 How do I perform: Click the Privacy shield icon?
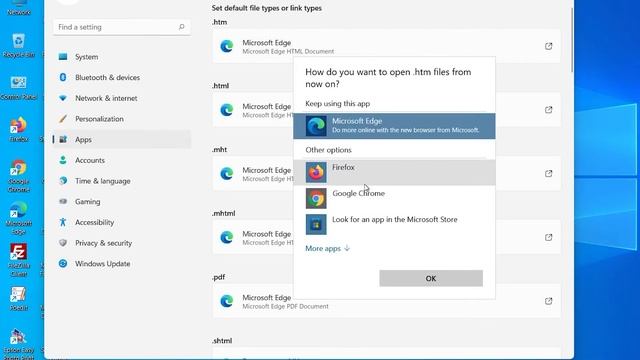coord(63,243)
